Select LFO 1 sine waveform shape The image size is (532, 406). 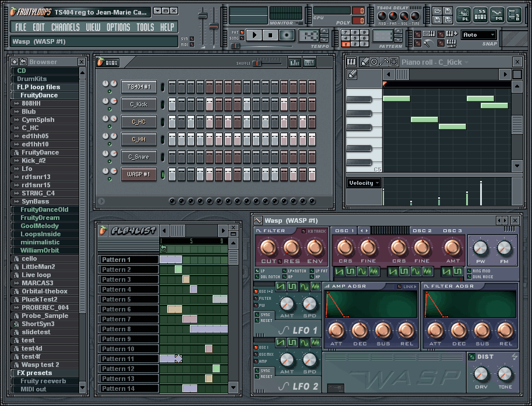point(304,286)
